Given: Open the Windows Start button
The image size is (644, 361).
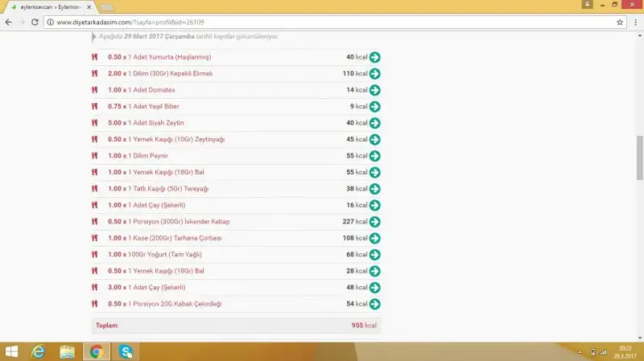Looking at the screenshot, I should point(13,351).
